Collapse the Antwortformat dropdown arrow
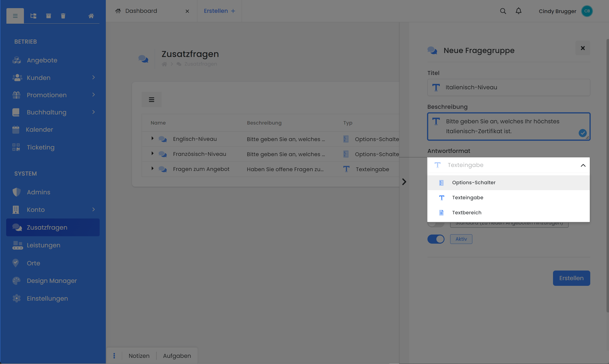This screenshot has width=609, height=364. (583, 165)
